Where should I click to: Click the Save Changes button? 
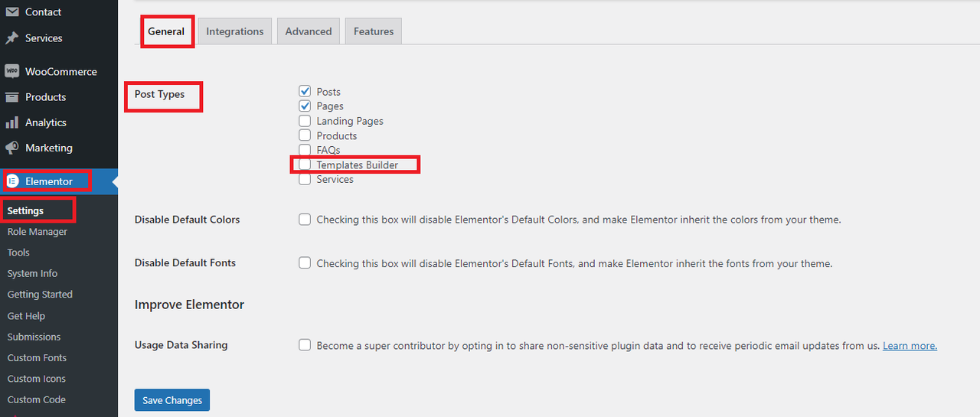tap(172, 400)
